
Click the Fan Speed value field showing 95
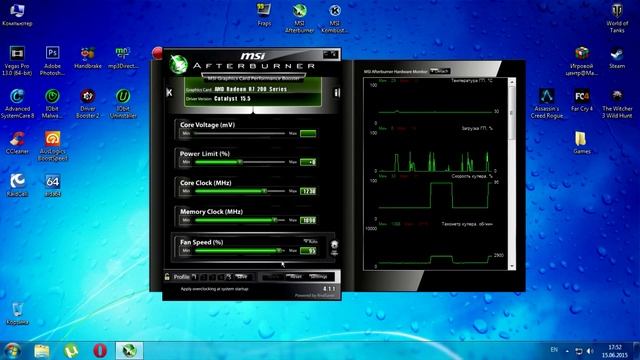tap(308, 250)
